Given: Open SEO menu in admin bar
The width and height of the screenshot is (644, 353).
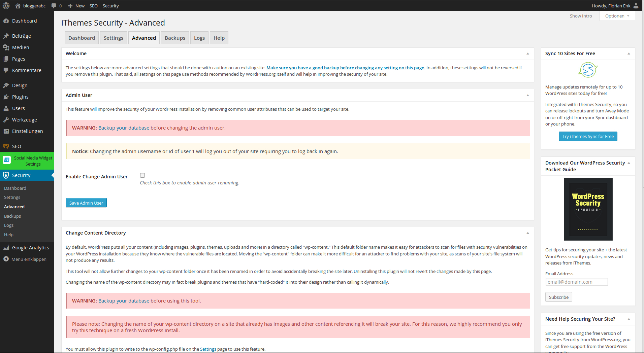Looking at the screenshot, I should [x=94, y=6].
